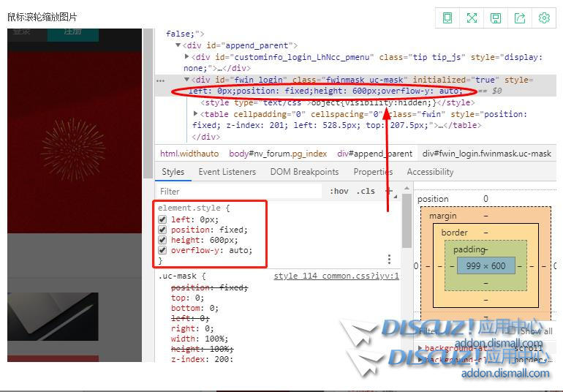The width and height of the screenshot is (563, 392).
Task: Click the fullscreen expand arrows icon
Action: tap(472, 18)
